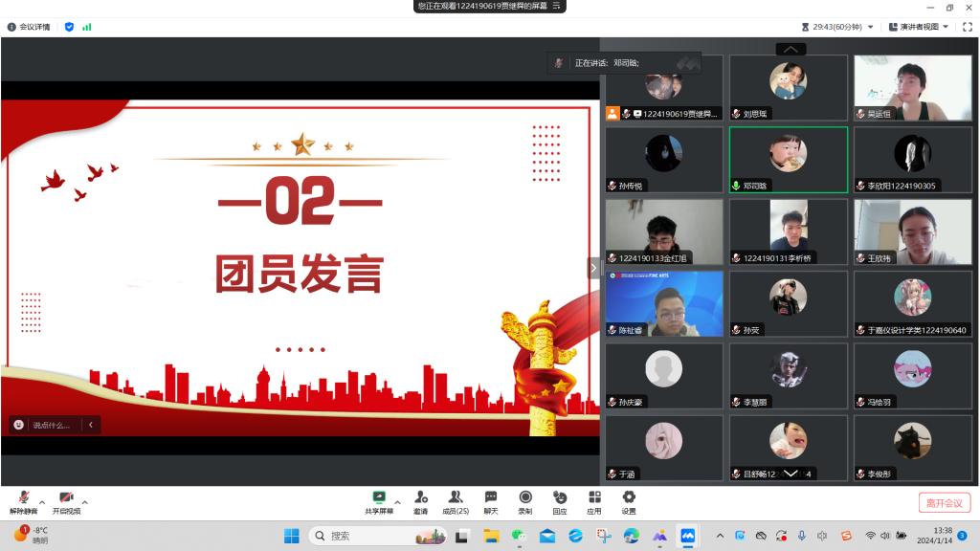This screenshot has width=980, height=551.
Task: Select the 刘思瑶 participant tile
Action: [789, 87]
